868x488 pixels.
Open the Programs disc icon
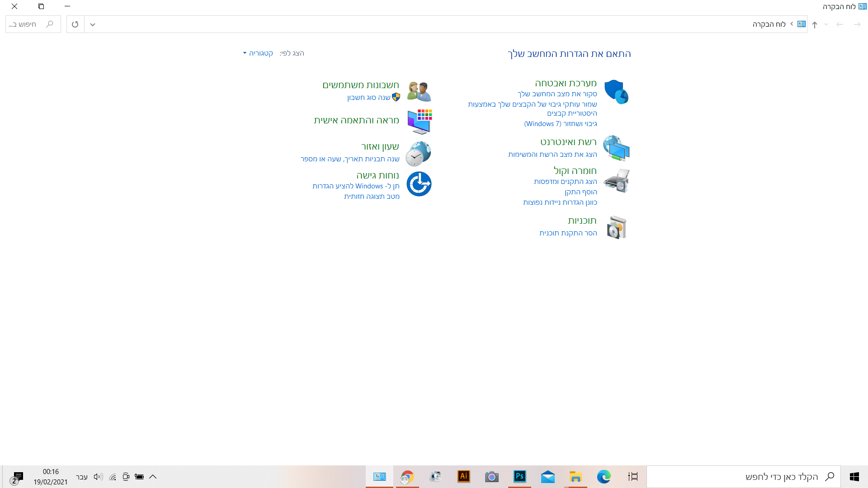616,227
